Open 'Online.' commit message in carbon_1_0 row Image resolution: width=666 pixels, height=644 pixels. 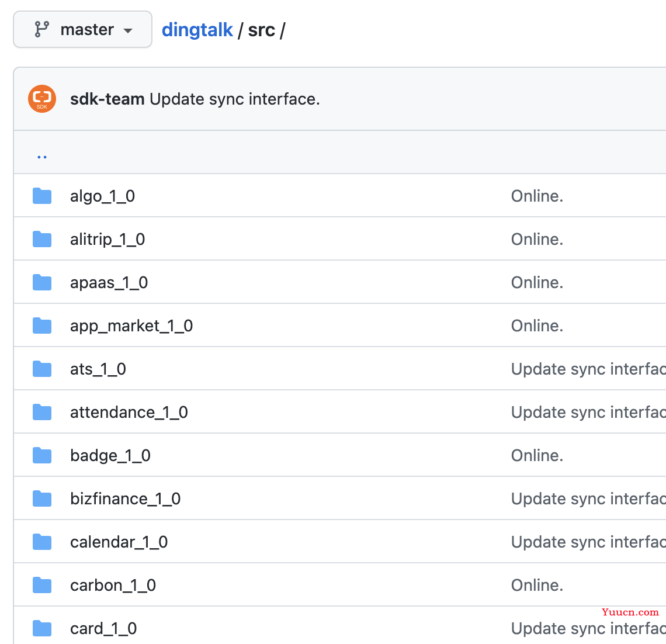click(537, 586)
